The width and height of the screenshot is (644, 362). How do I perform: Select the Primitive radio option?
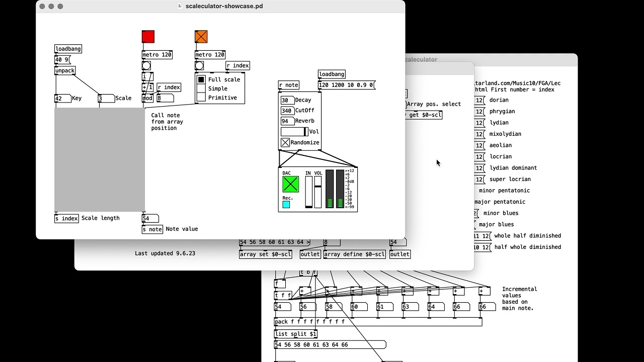click(x=201, y=98)
